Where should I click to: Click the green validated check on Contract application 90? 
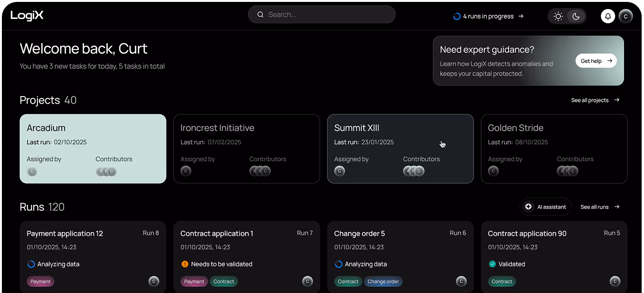pyautogui.click(x=492, y=264)
